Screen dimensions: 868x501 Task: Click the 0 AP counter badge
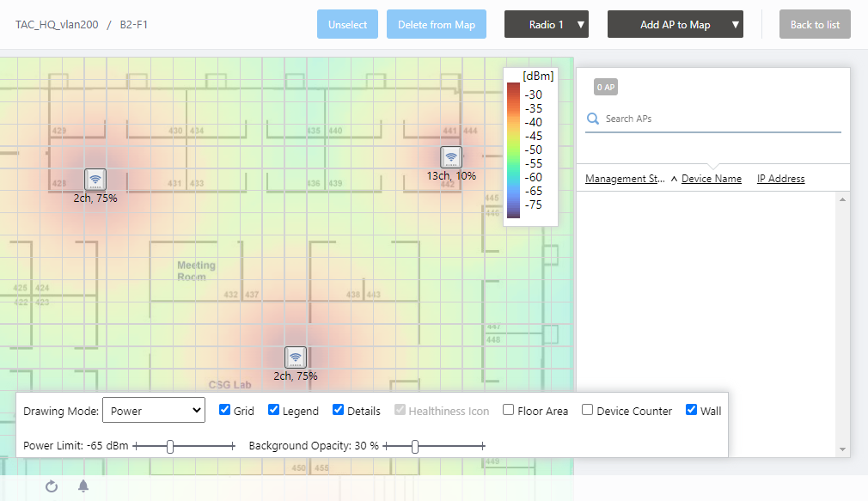tap(606, 87)
